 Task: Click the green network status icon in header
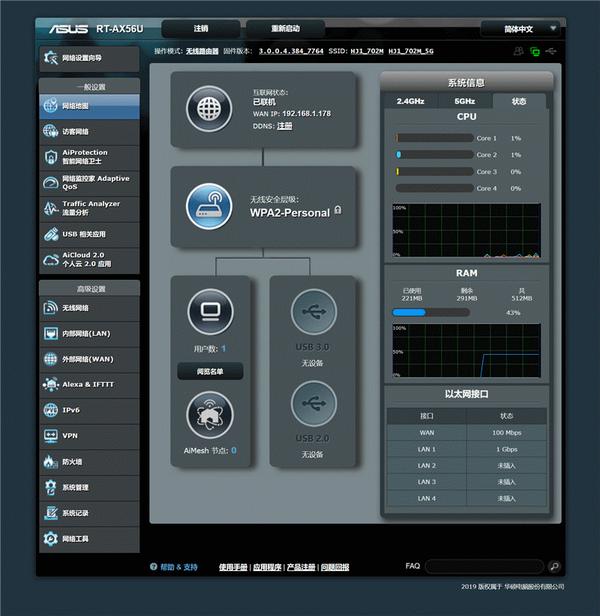coord(535,51)
